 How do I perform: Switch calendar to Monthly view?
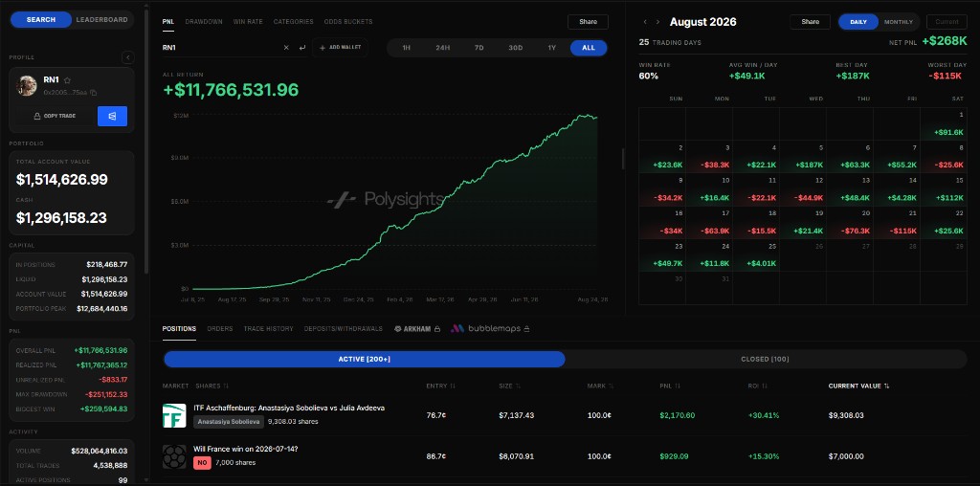click(x=898, y=22)
